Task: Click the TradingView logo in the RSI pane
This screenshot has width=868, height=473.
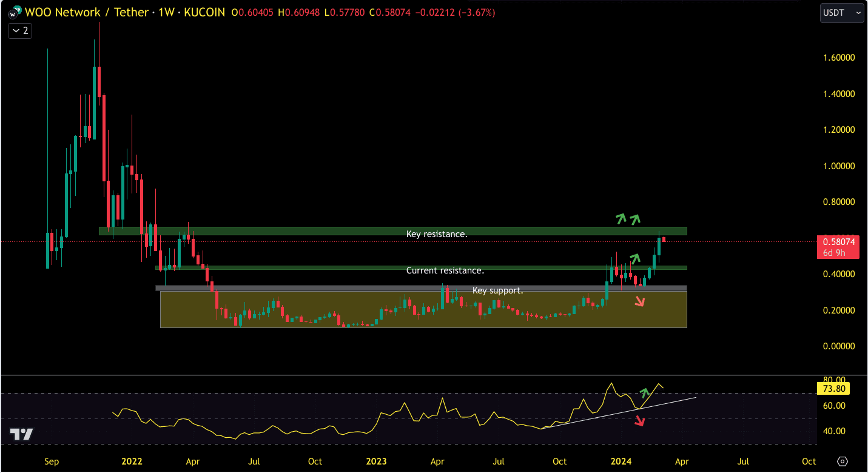Action: point(22,434)
